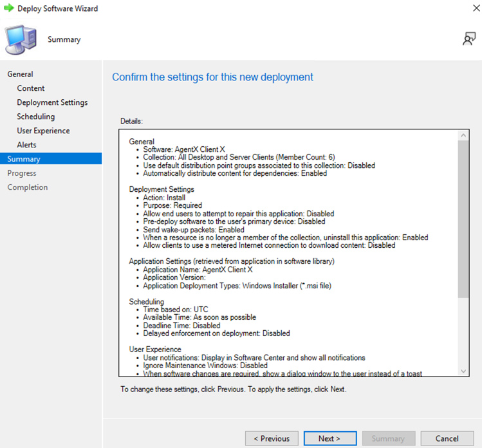Click 'Action: Install' line

[x=164, y=198]
